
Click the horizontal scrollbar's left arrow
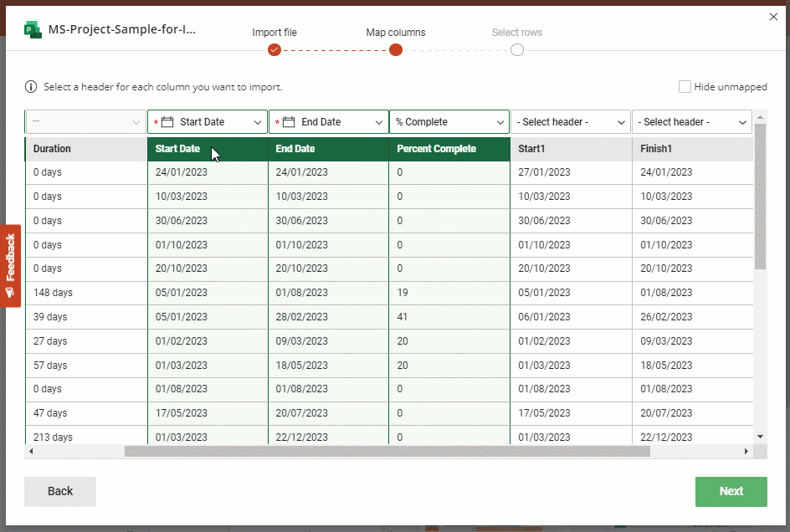(32, 451)
